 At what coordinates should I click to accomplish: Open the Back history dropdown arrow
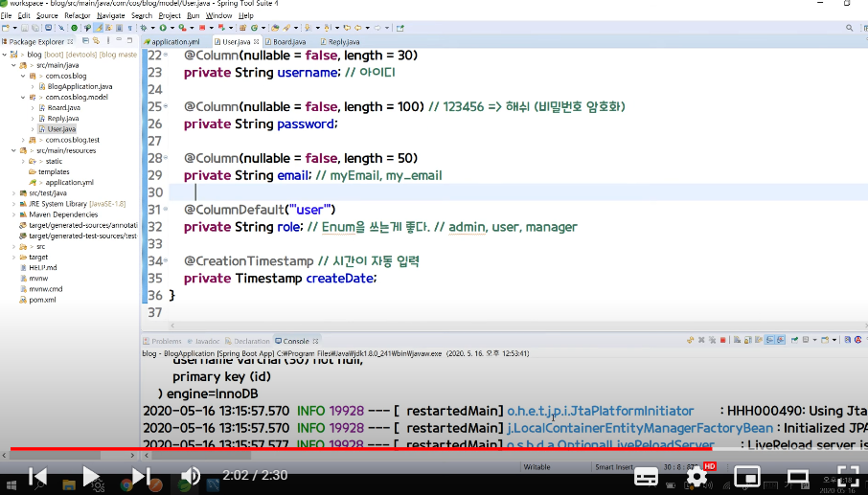368,28
